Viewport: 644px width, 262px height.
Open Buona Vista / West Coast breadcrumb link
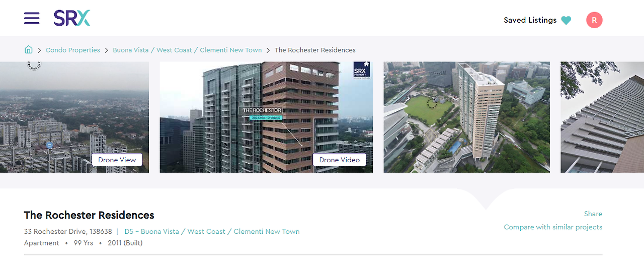tap(187, 50)
